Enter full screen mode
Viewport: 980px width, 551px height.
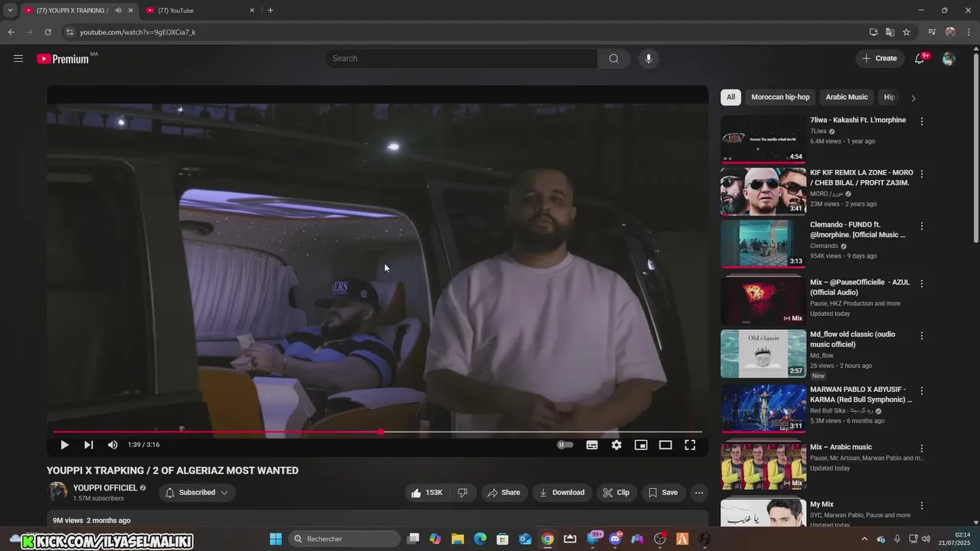click(690, 445)
